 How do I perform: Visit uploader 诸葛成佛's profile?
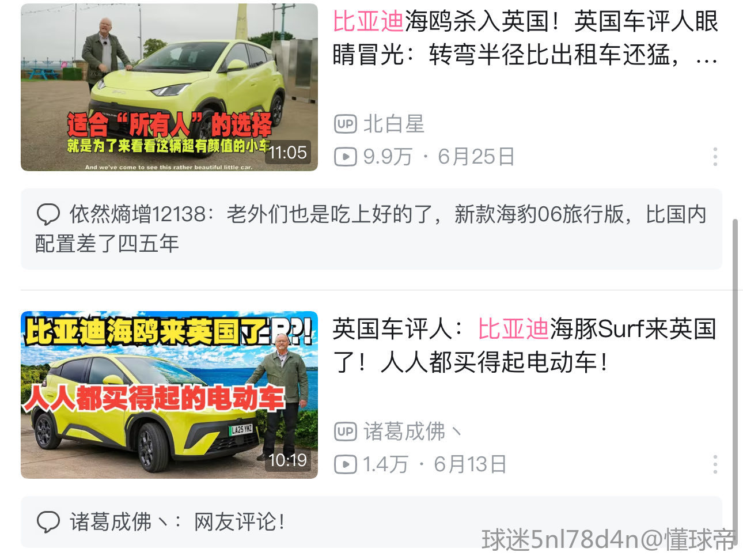point(413,432)
